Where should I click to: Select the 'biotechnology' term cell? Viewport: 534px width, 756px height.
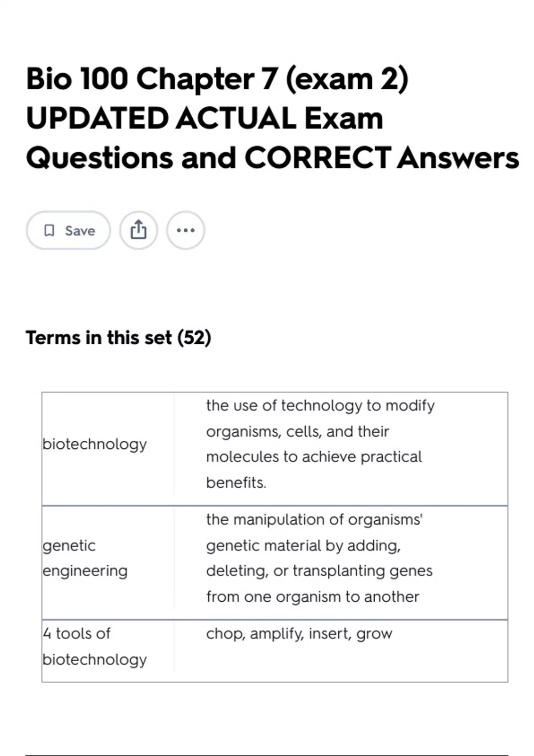click(x=95, y=444)
